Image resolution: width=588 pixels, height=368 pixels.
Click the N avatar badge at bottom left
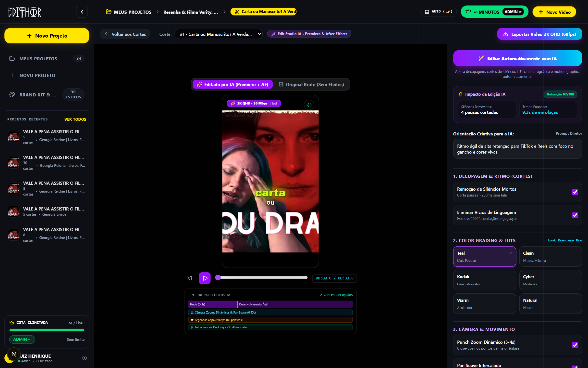point(14,354)
